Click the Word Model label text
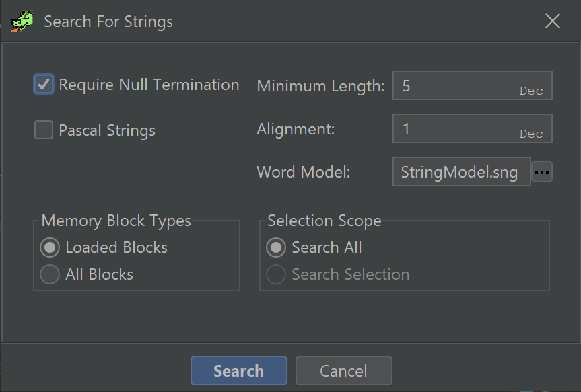 click(304, 172)
